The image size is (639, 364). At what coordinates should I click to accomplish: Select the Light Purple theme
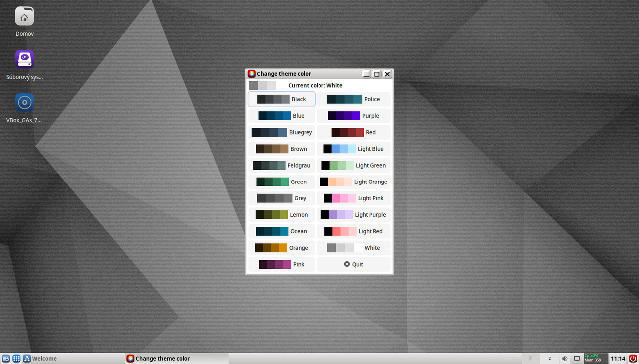[353, 214]
